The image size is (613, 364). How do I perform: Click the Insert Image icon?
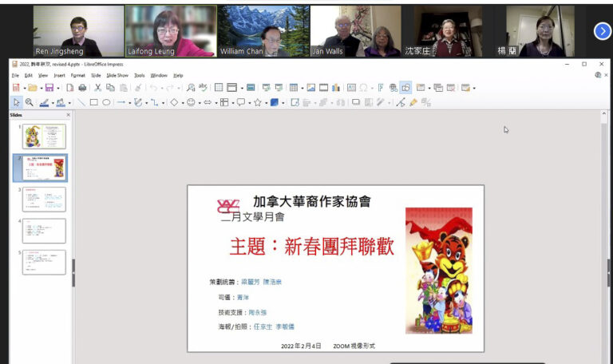tap(310, 88)
